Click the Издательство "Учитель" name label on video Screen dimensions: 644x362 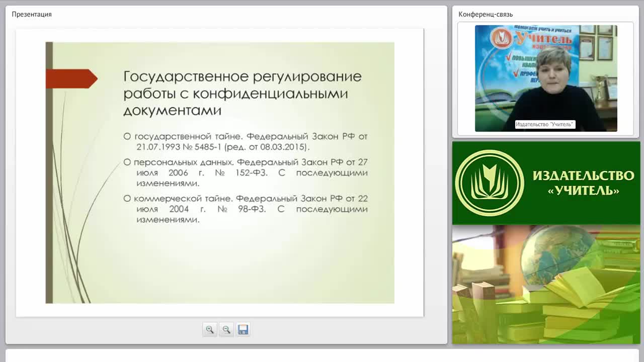pyautogui.click(x=545, y=124)
